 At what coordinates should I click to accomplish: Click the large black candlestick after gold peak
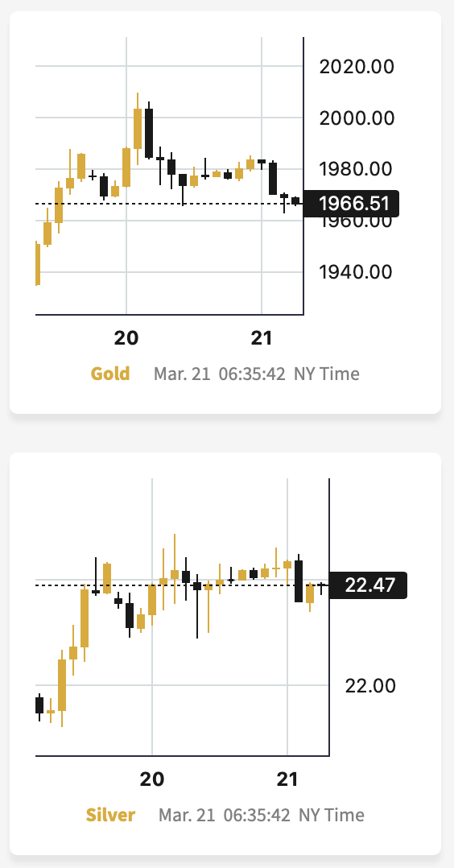click(x=149, y=133)
